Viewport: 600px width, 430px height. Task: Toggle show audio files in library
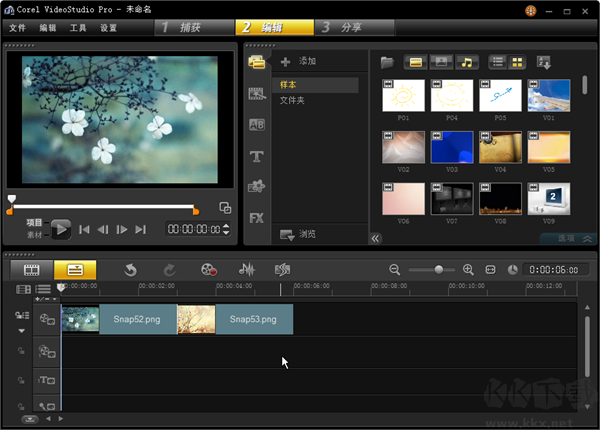click(x=466, y=62)
